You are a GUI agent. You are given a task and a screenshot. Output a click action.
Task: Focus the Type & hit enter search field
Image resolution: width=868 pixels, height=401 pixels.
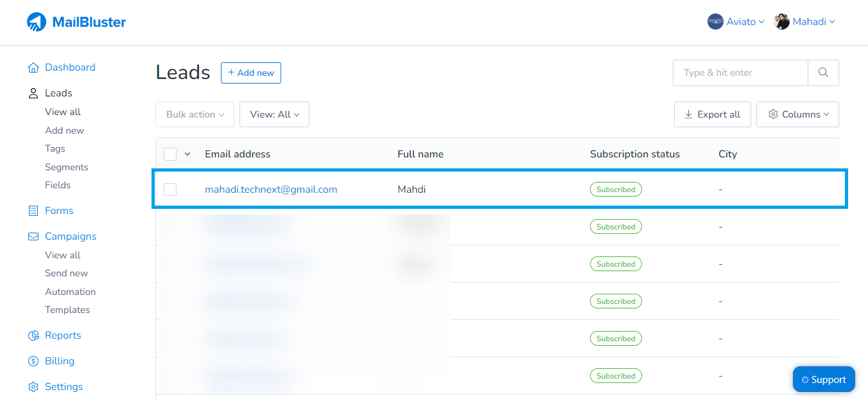(740, 73)
